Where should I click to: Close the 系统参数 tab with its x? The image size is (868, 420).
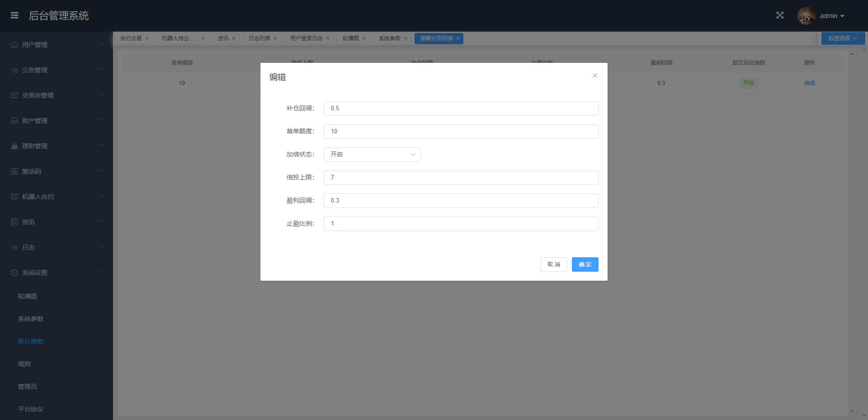[406, 38]
